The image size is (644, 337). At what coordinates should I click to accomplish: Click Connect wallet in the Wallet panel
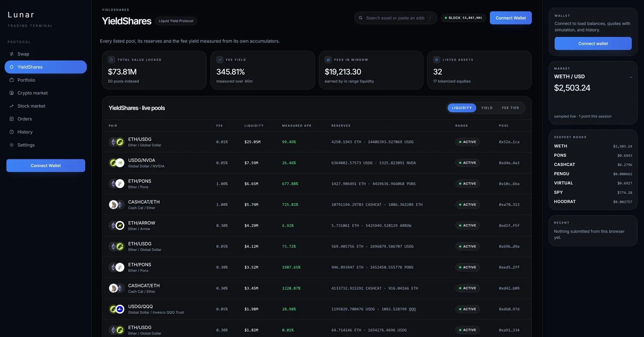point(593,43)
